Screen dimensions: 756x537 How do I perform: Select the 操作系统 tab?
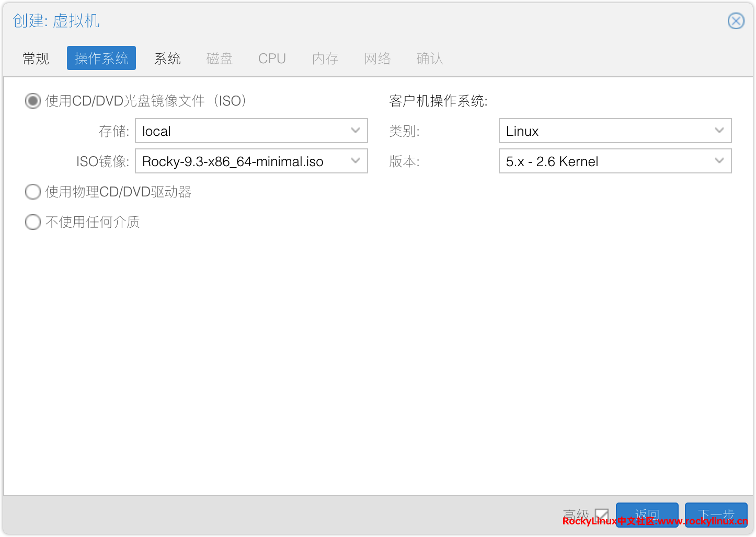click(x=101, y=59)
